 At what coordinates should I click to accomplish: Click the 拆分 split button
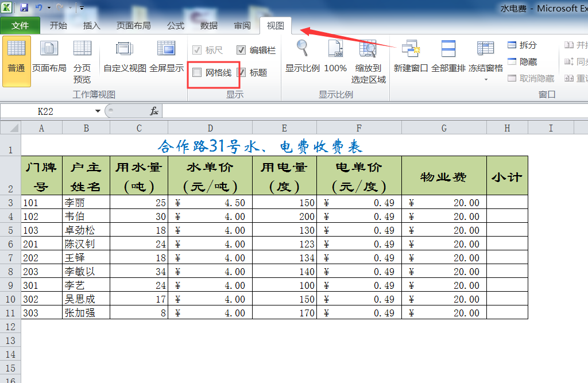pyautogui.click(x=522, y=45)
